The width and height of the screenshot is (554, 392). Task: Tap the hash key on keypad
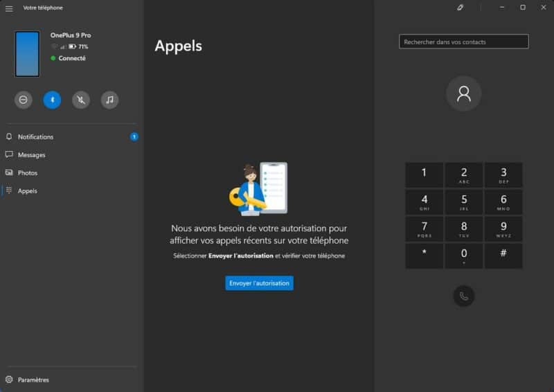(x=503, y=256)
